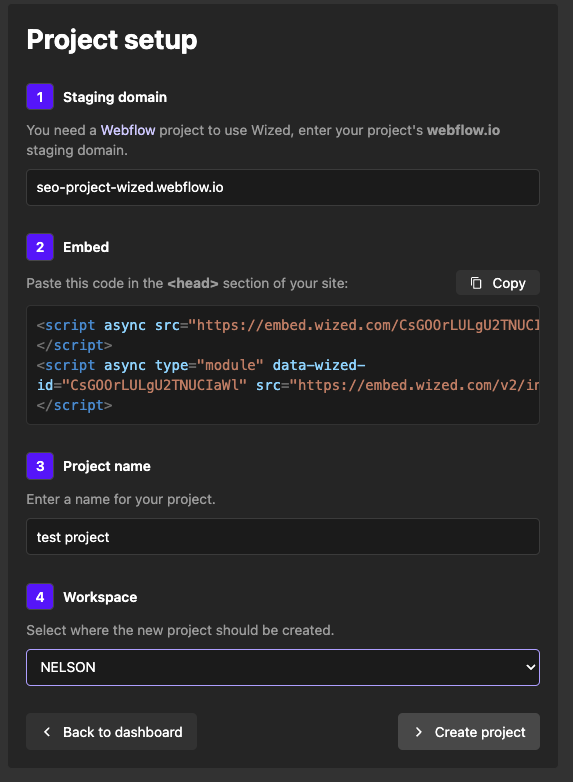Open the Webflow link in description

click(x=128, y=130)
